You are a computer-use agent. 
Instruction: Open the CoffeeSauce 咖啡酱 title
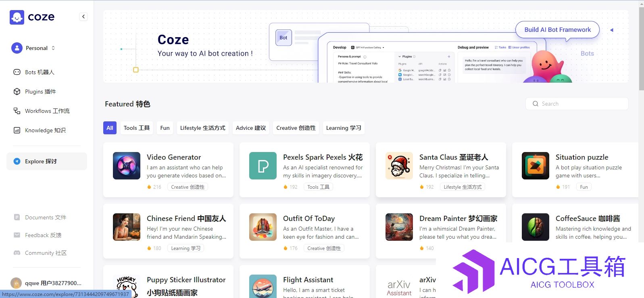click(x=588, y=219)
